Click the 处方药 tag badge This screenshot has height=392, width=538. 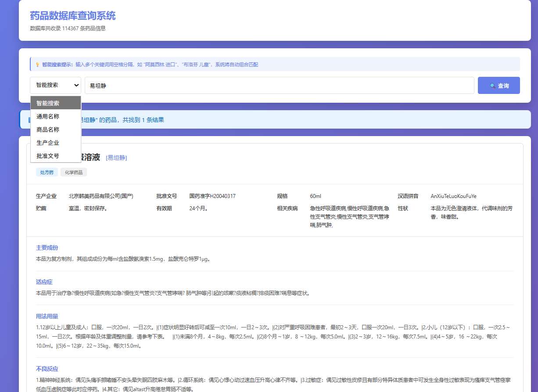(47, 173)
